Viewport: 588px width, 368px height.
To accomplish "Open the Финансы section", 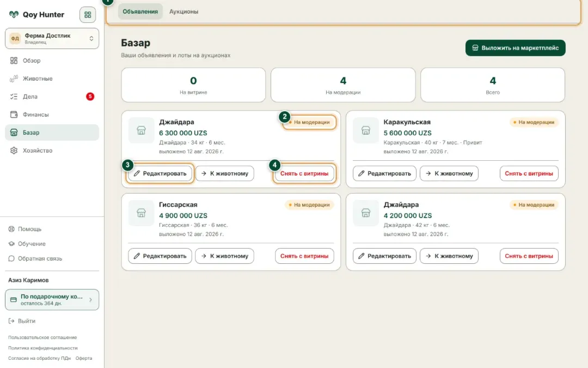I will pyautogui.click(x=52, y=114).
